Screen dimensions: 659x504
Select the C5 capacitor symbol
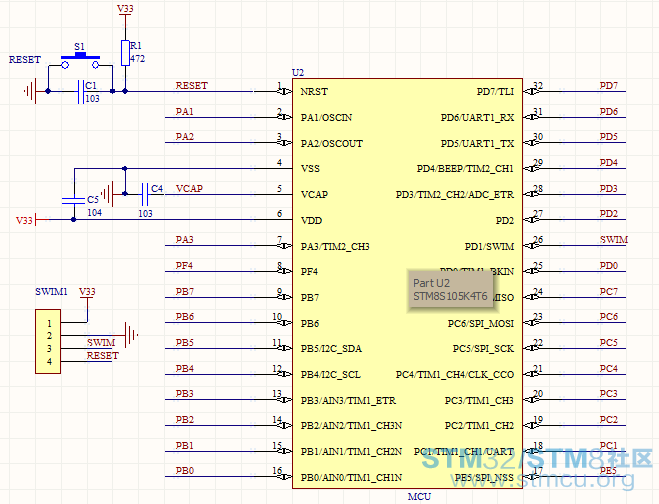click(x=72, y=199)
